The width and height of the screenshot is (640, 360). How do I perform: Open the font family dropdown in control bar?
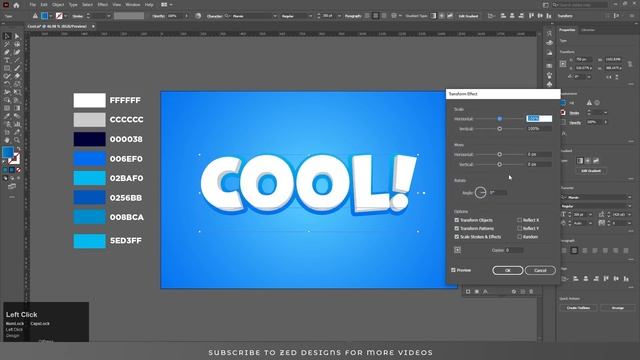pos(275,16)
